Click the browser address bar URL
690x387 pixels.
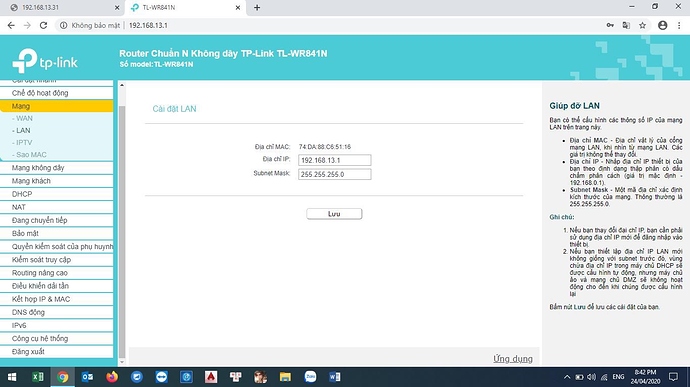point(148,26)
